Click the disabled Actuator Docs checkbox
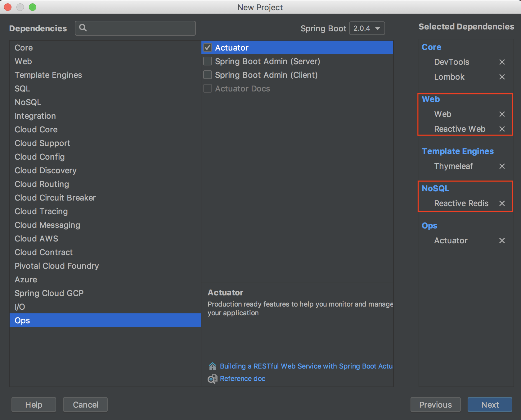 click(208, 88)
